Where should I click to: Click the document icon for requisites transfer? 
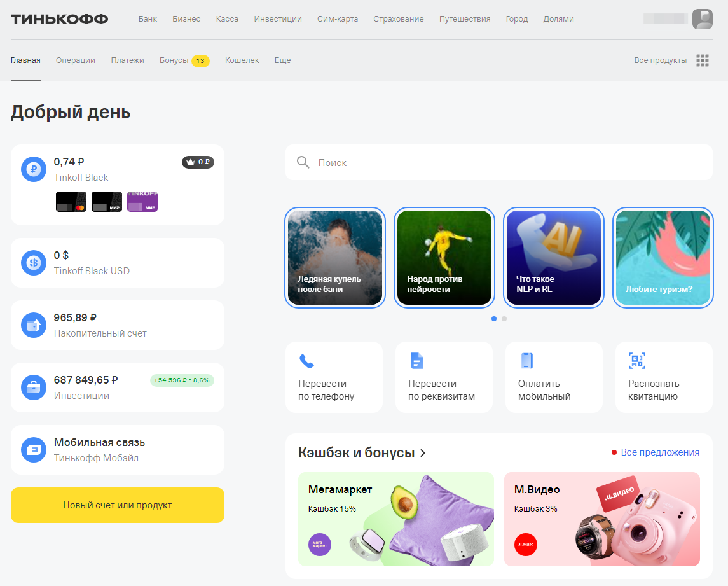coord(417,361)
